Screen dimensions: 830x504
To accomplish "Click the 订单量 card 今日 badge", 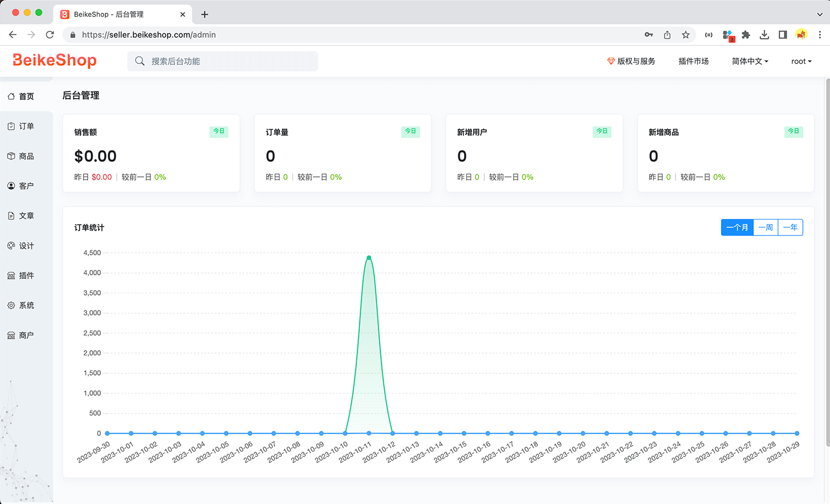I will (410, 131).
